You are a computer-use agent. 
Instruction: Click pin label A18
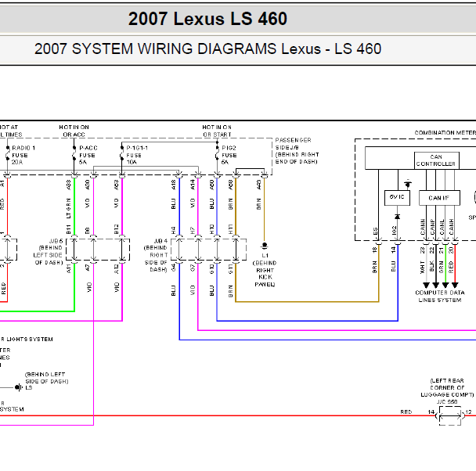coord(173,185)
